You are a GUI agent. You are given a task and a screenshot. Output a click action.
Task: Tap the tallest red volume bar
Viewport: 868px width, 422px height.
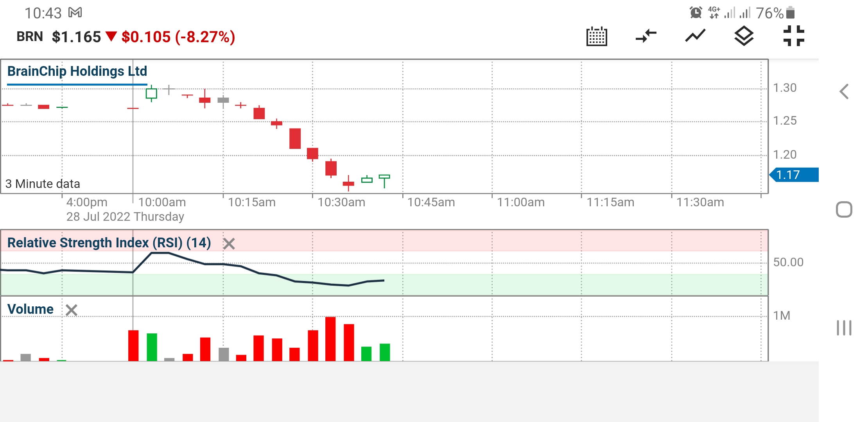(330, 339)
